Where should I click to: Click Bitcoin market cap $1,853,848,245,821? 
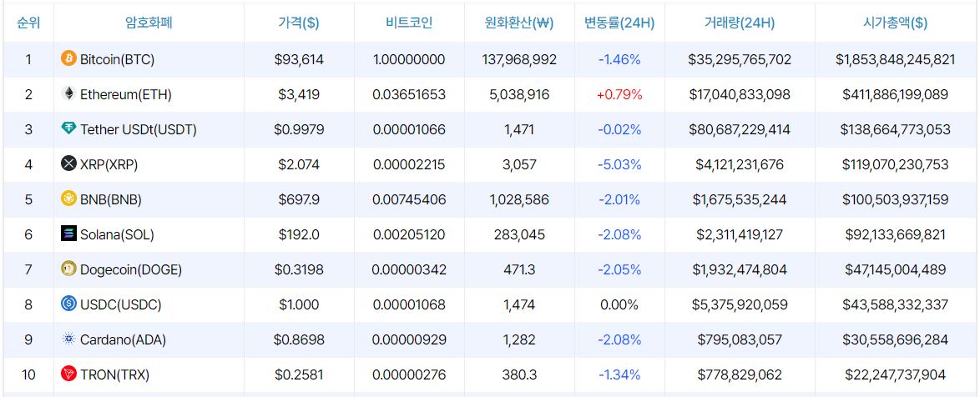point(896,59)
